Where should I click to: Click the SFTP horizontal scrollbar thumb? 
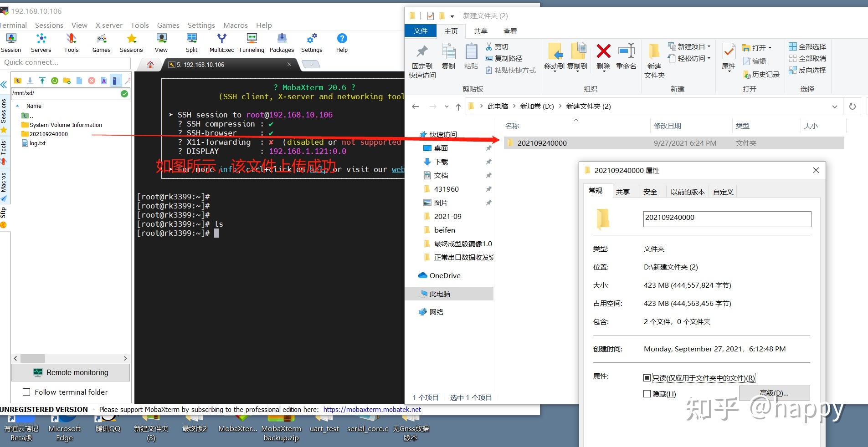coord(33,358)
